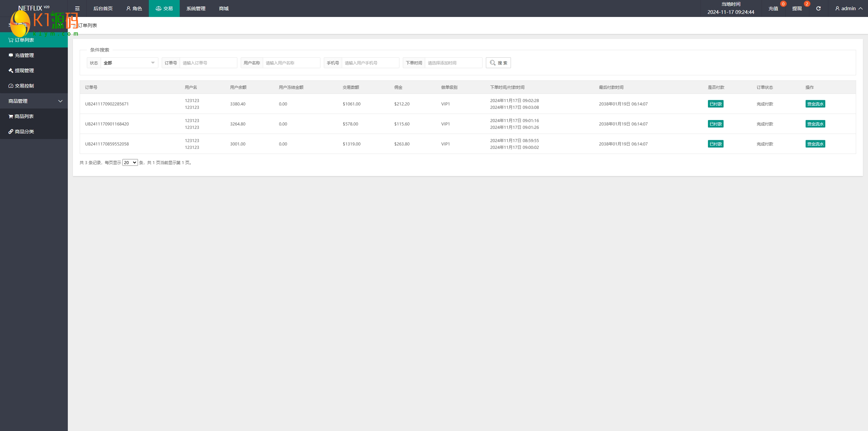Open 提现管理 hammer icon item
Screen dimensions: 868x431
[x=24, y=71]
